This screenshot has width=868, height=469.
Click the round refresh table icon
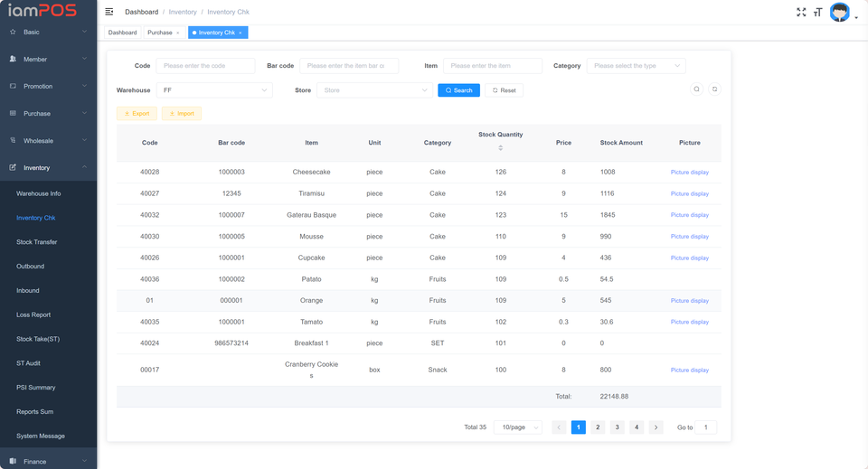[x=714, y=89]
